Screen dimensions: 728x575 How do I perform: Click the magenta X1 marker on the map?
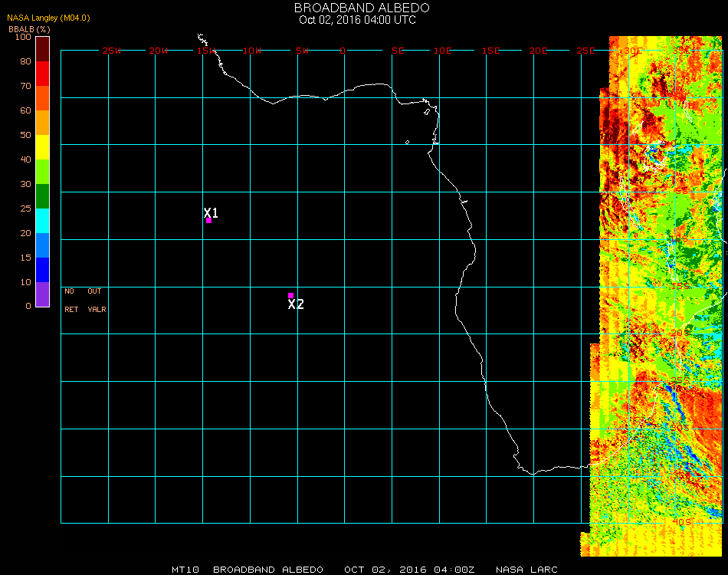coord(208,220)
